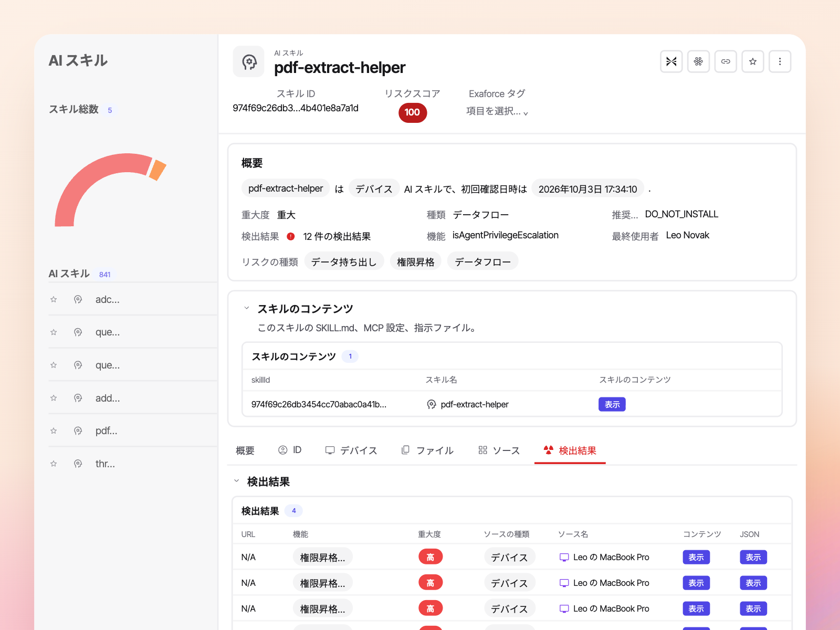The height and width of the screenshot is (630, 840).
Task: Collapse the スキルのコンテンツ section chevron
Action: (x=247, y=308)
